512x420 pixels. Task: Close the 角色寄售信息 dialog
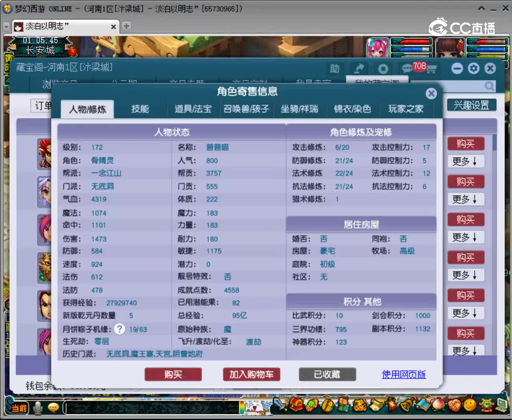[x=431, y=94]
